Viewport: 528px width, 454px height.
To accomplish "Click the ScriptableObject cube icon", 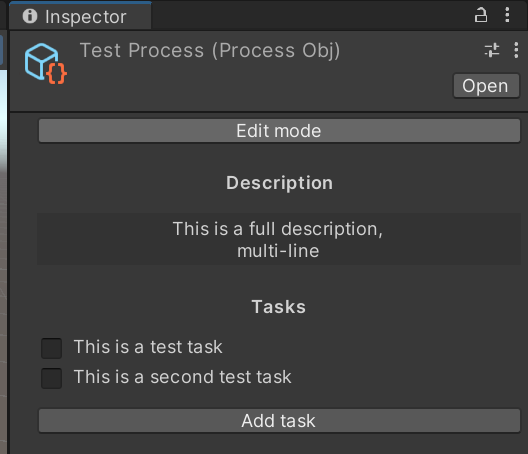I will [45, 63].
